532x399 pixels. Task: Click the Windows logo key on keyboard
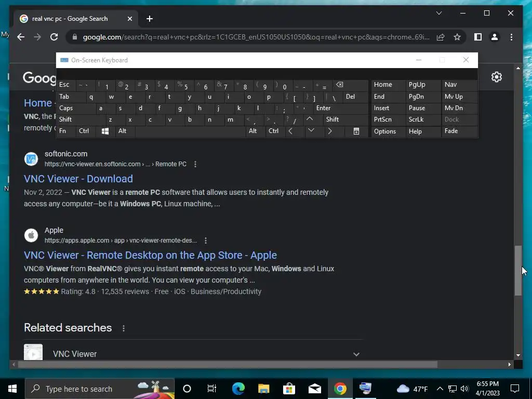(105, 131)
